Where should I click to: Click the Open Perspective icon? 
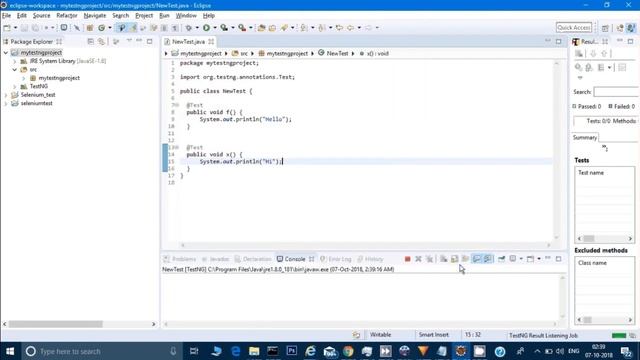(605, 28)
